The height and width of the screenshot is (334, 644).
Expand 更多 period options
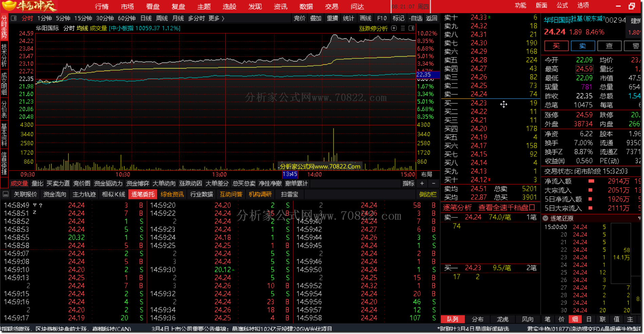pyautogui.click(x=216, y=18)
